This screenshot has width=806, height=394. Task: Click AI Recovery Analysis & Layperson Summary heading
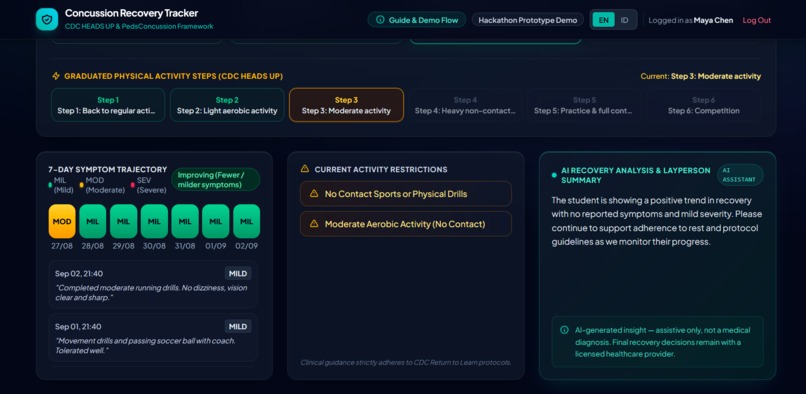click(636, 175)
